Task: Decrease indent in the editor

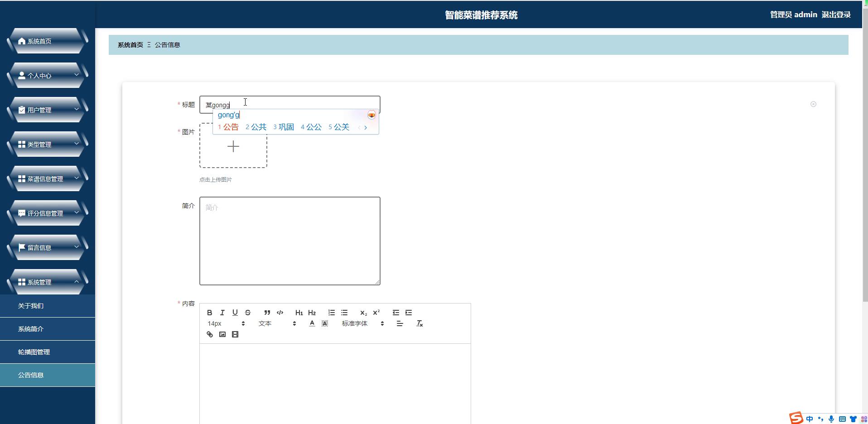Action: tap(396, 313)
